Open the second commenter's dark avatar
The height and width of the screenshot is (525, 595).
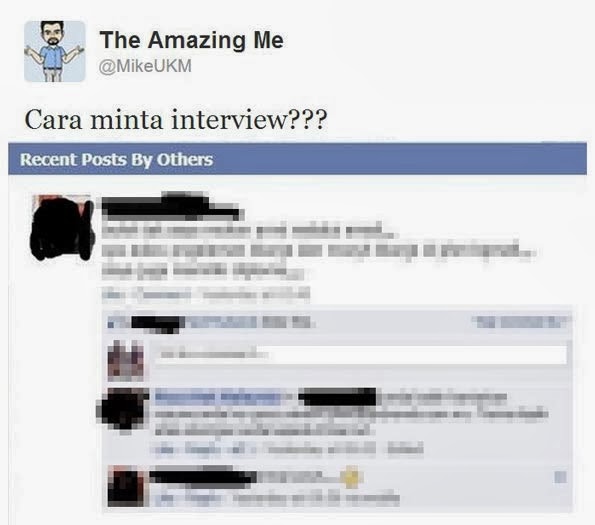126,486
